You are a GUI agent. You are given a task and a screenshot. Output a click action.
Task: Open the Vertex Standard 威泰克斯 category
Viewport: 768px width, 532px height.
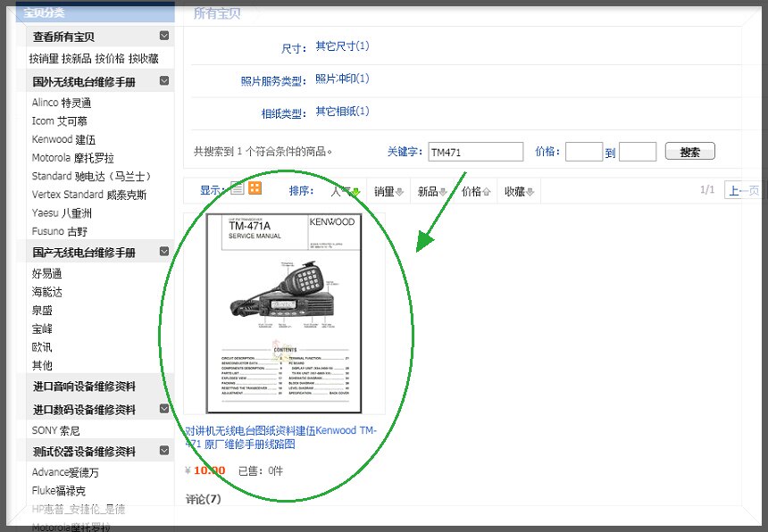[89, 195]
